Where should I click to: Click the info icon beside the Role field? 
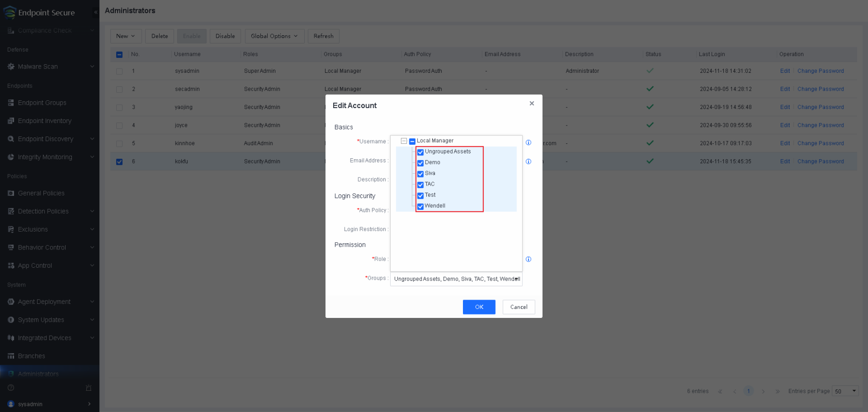coord(528,260)
